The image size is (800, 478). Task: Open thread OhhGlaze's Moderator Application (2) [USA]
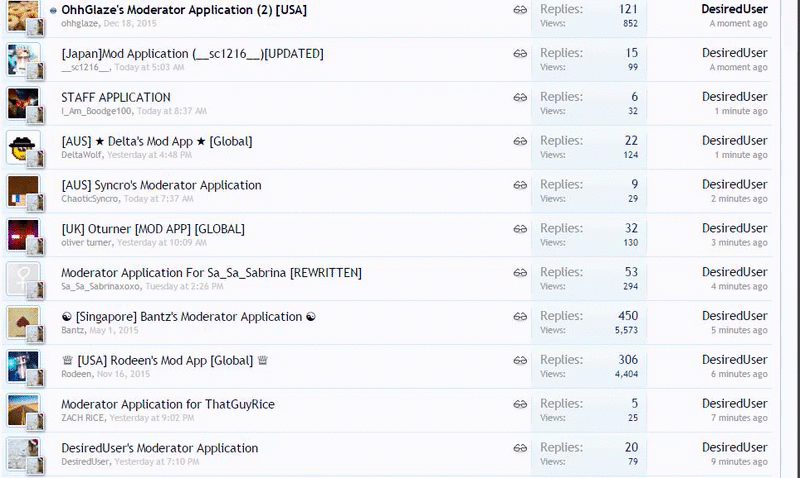184,10
